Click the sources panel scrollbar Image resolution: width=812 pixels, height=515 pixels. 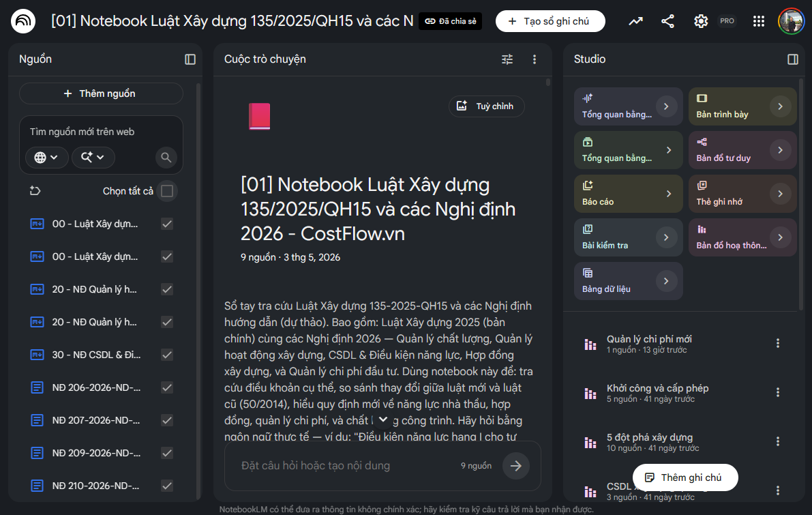coord(198,290)
